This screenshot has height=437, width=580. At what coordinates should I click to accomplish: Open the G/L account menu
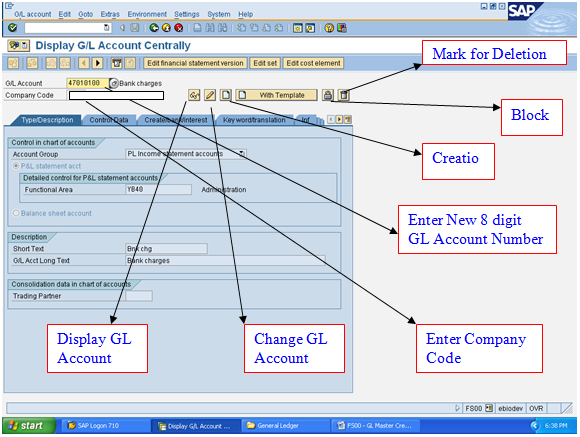pos(33,14)
